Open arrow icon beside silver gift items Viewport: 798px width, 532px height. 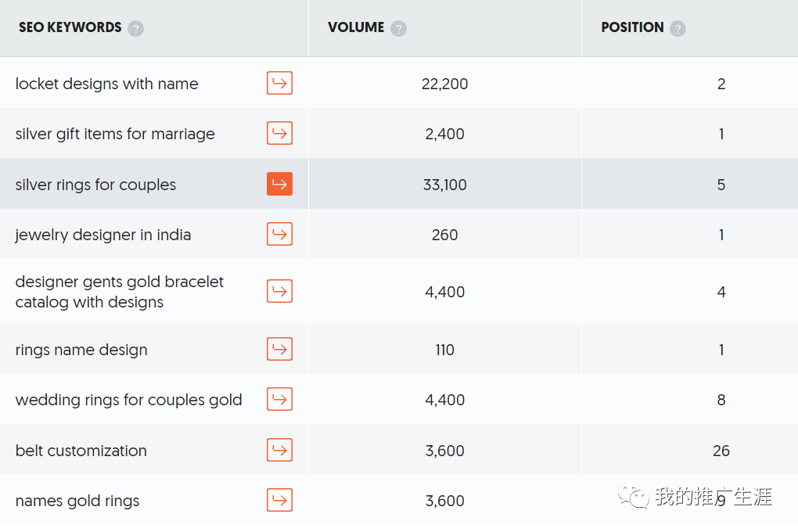pos(279,133)
